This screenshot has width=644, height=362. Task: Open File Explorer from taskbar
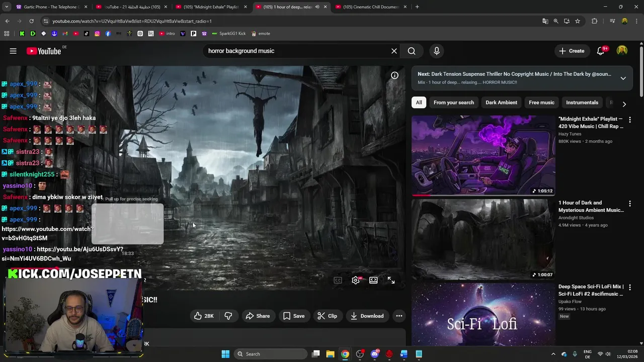click(330, 354)
